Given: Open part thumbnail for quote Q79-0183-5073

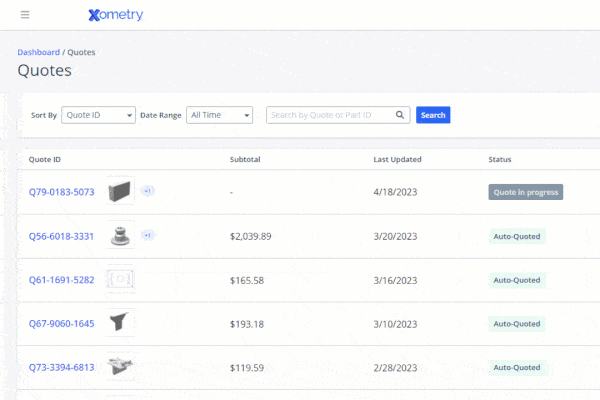Looking at the screenshot, I should [x=121, y=192].
